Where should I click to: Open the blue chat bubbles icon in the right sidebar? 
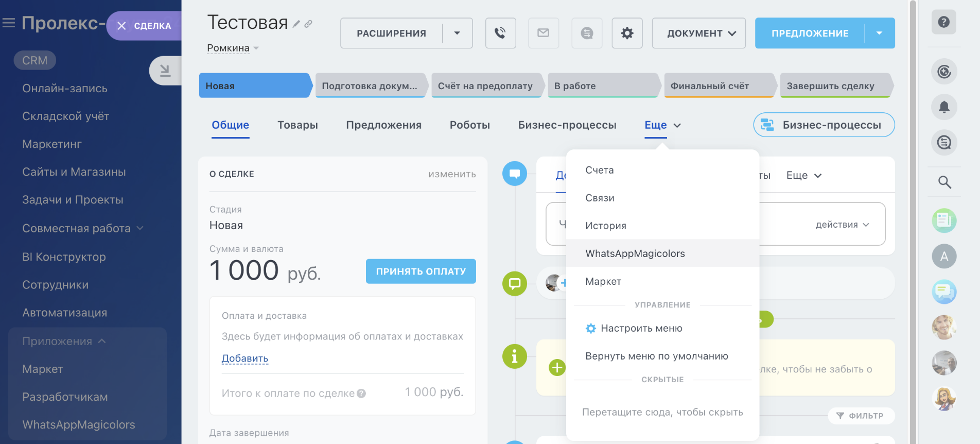point(944,292)
